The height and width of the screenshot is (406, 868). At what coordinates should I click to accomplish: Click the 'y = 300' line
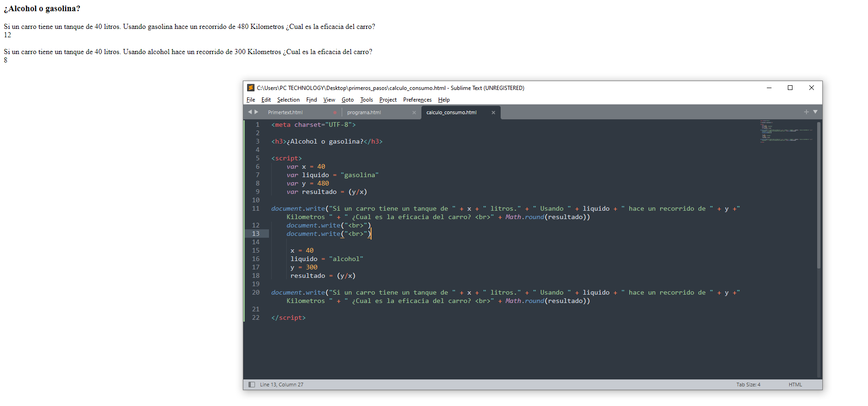pyautogui.click(x=304, y=267)
